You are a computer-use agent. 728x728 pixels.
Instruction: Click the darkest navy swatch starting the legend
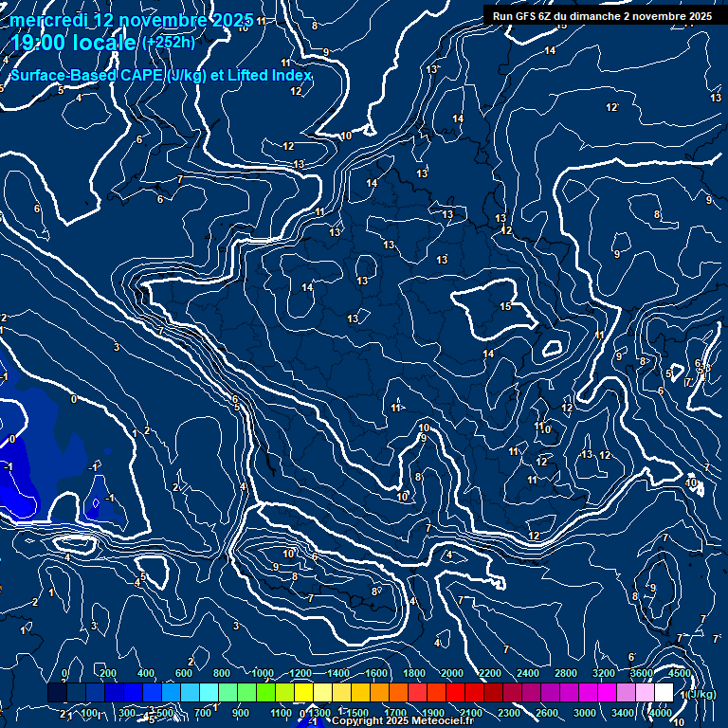(57, 692)
